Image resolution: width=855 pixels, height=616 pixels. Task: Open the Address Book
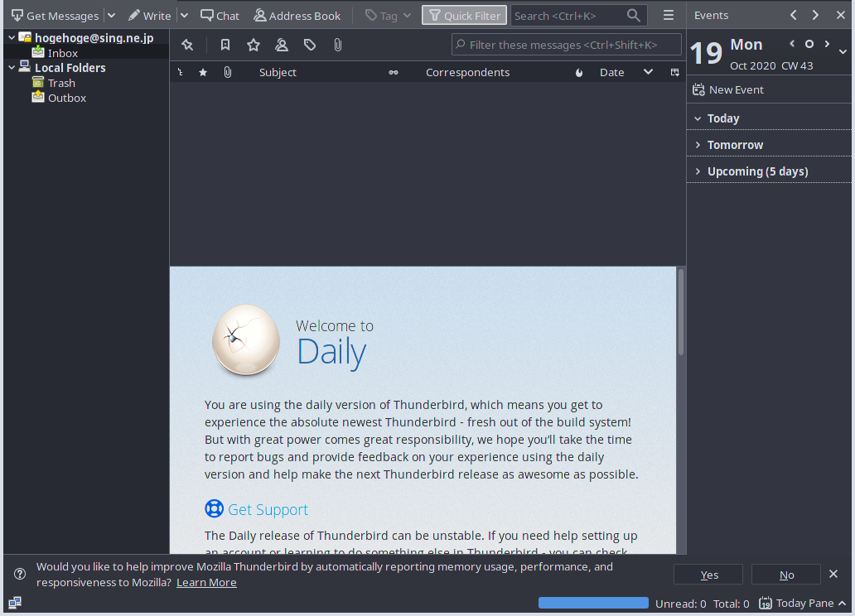point(297,16)
